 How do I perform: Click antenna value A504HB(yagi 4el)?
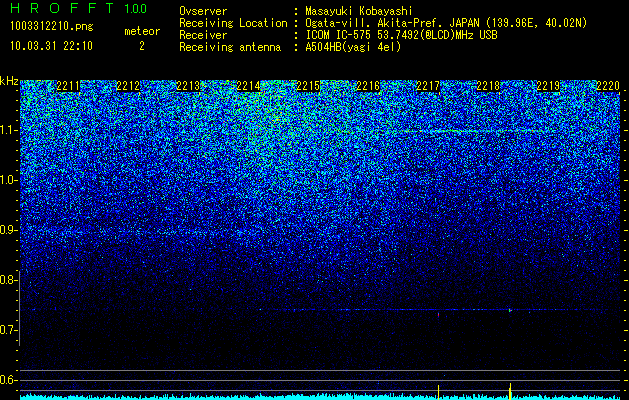353,47
